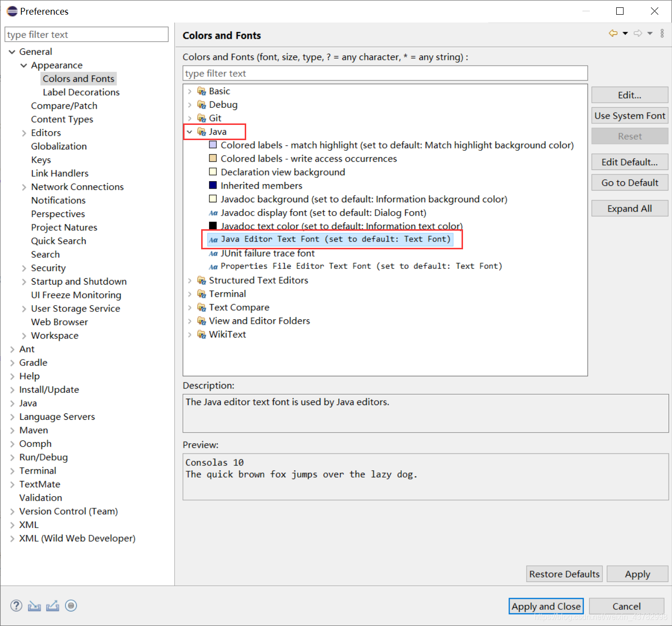
Task: Click the Import preferences icon
Action: click(x=34, y=606)
